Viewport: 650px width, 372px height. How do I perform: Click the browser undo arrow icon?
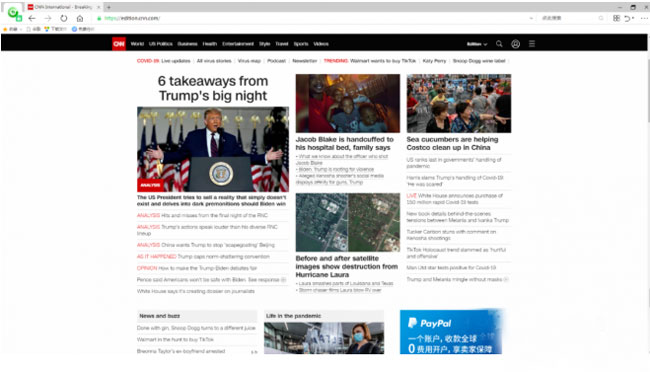click(x=628, y=18)
